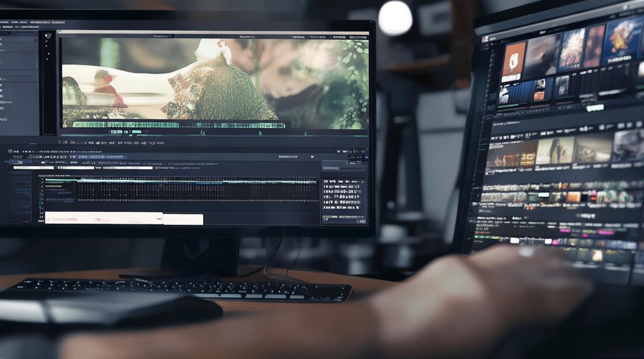Select the orange-and-blue explosion thumbnail

pos(621,41)
